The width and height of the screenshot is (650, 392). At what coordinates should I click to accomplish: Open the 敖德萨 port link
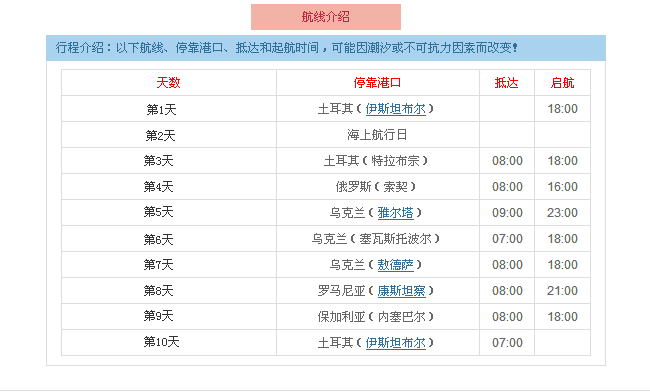pos(395,264)
